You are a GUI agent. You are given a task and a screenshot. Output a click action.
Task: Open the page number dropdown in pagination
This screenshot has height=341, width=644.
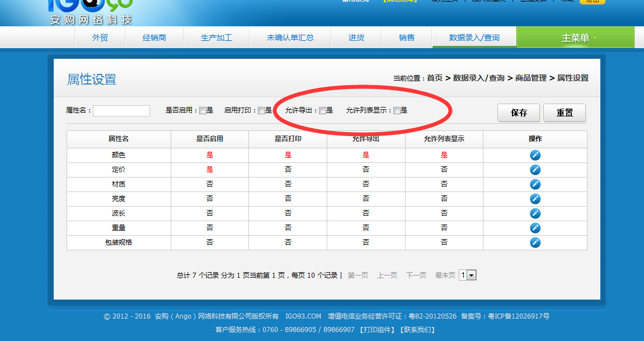tap(467, 275)
